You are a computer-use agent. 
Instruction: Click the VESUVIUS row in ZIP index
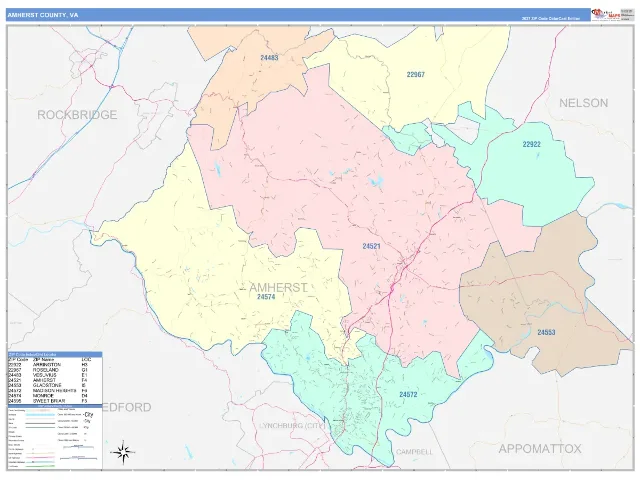pos(49,375)
